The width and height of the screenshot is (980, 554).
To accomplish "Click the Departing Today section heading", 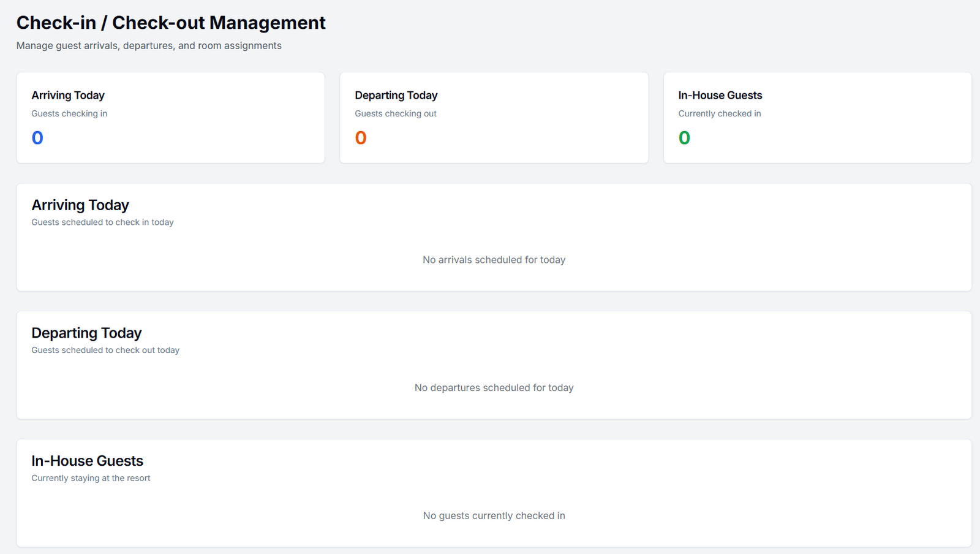I will (86, 333).
